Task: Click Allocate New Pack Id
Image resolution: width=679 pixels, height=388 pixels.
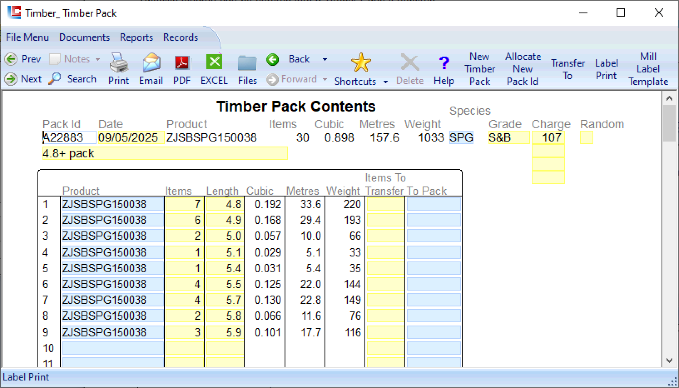Action: point(523,69)
